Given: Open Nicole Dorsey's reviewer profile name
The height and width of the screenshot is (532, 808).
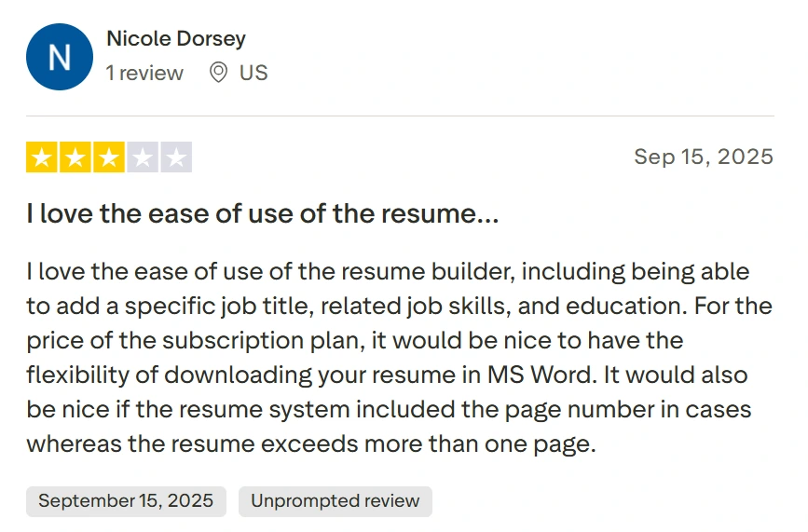Looking at the screenshot, I should pyautogui.click(x=176, y=39).
